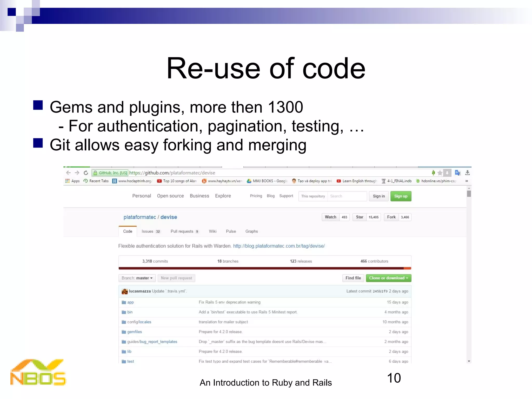Open the devise repository link

169,217
